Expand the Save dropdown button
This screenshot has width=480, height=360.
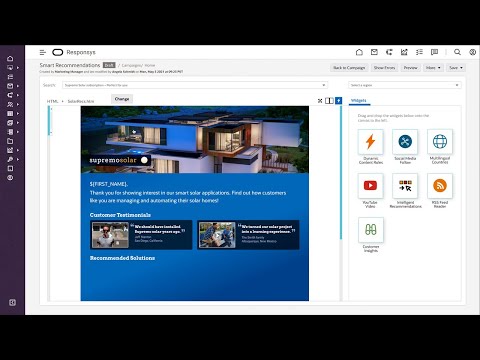click(x=456, y=68)
